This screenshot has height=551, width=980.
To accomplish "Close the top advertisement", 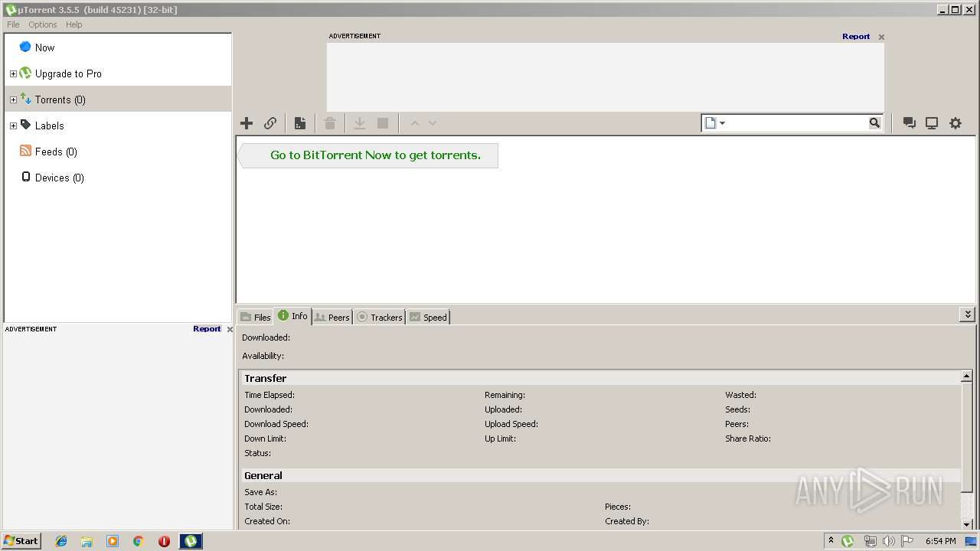I will [x=881, y=37].
